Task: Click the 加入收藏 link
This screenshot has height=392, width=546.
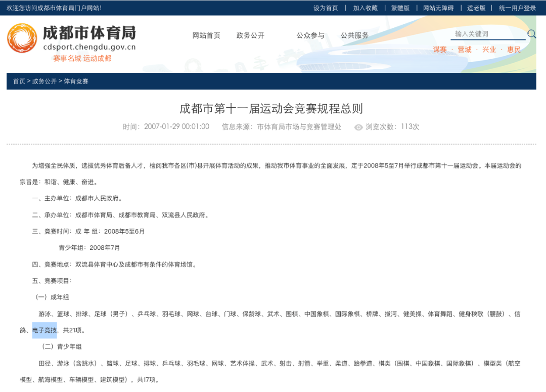Action: [x=365, y=8]
